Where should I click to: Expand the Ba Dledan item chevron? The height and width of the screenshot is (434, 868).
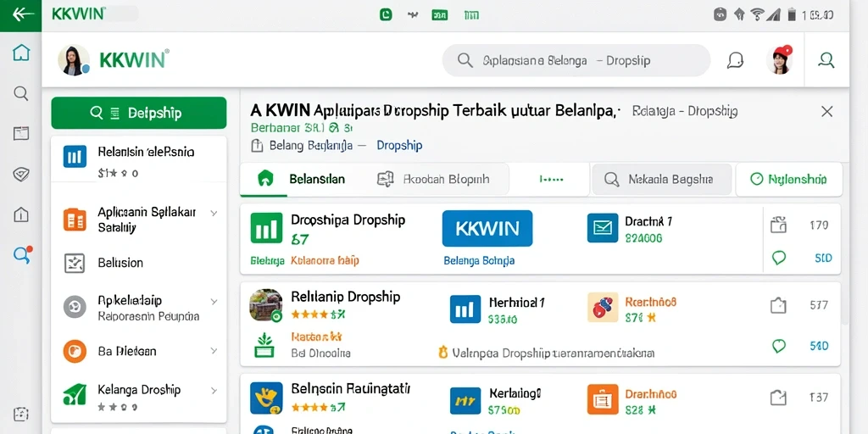coord(214,350)
